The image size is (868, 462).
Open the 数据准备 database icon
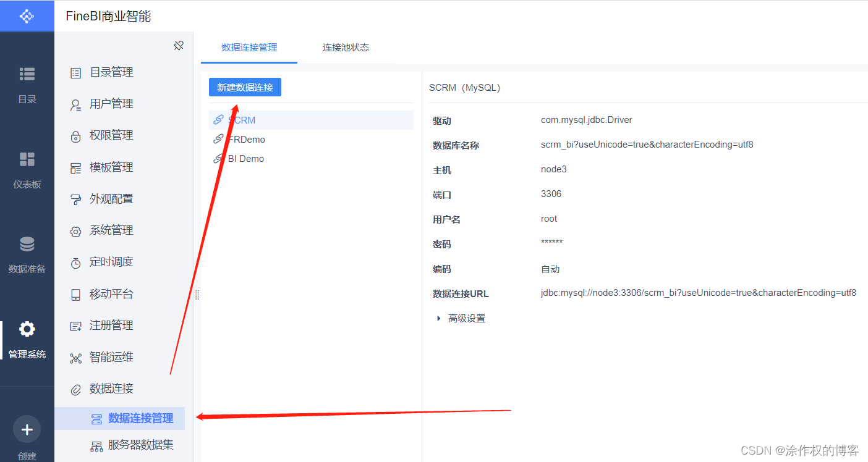(27, 244)
